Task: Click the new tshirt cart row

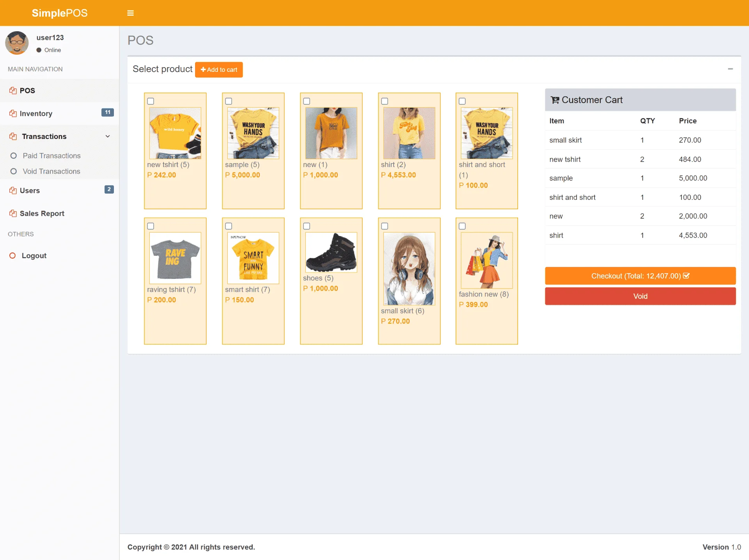Action: 640,159
